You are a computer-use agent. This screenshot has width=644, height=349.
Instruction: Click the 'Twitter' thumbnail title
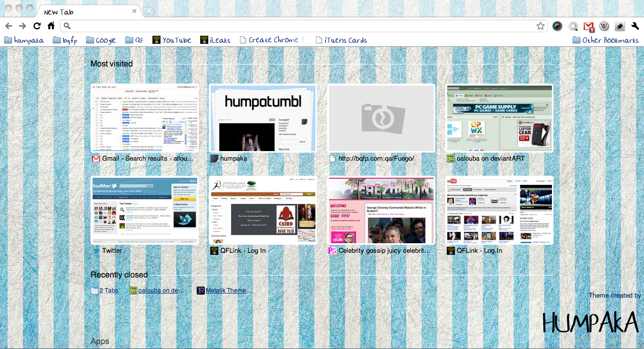pyautogui.click(x=112, y=251)
